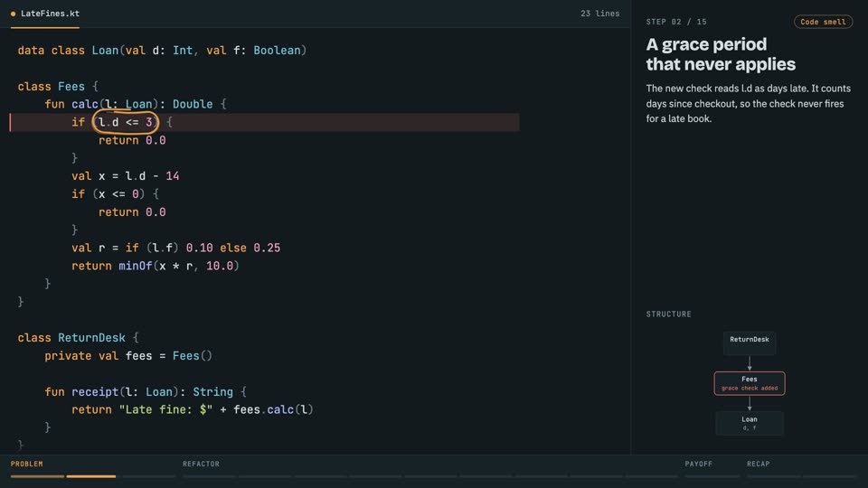Click the 'return minOf(x * r, 10.0)' line
The image size is (868, 488).
click(x=155, y=266)
